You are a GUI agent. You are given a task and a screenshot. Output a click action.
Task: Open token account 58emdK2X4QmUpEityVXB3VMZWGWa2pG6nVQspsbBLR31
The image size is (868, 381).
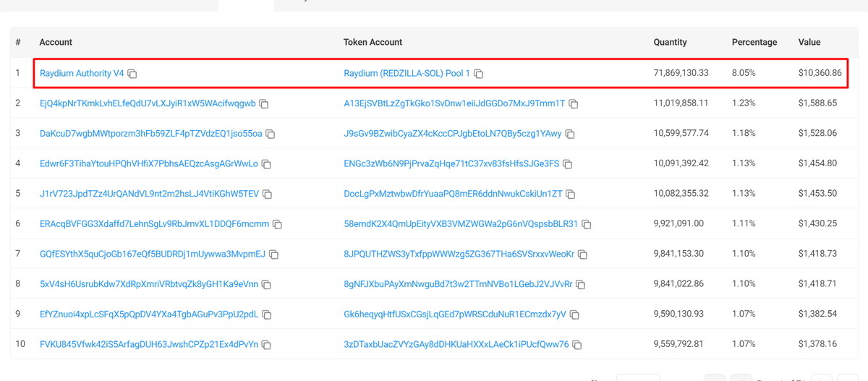[461, 224]
